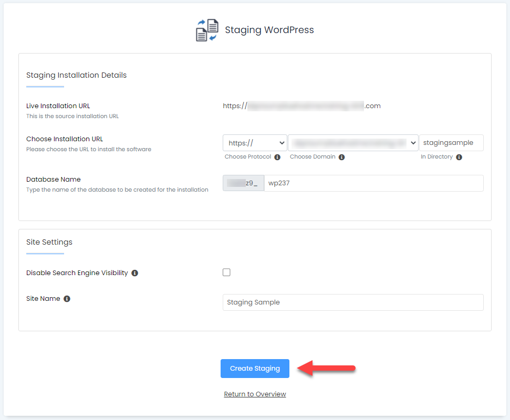Click the Staging Installation Details heading

coord(76,75)
